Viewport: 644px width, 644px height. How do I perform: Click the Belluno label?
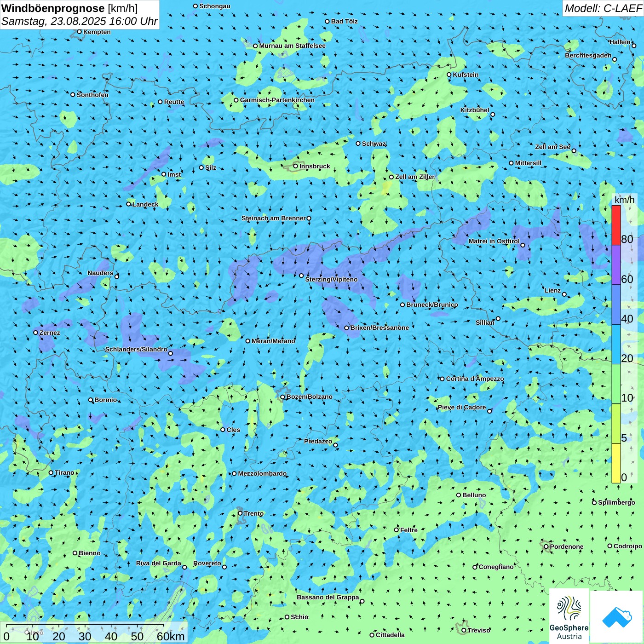point(474,495)
